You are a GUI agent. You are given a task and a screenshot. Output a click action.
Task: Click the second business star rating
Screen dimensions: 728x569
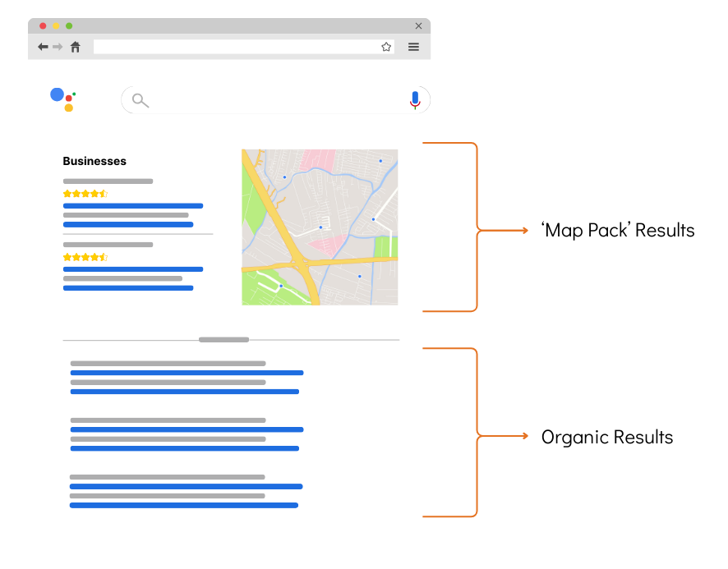(85, 257)
